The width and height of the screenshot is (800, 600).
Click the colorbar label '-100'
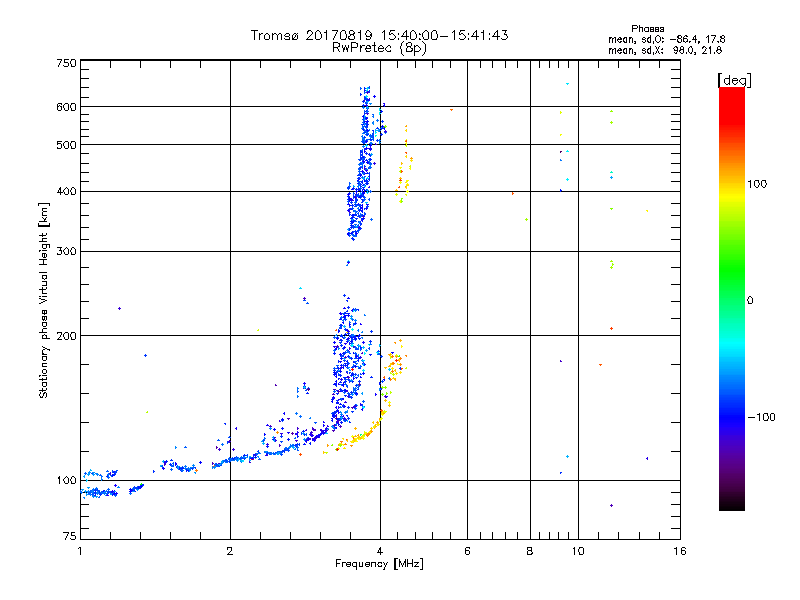(x=761, y=417)
